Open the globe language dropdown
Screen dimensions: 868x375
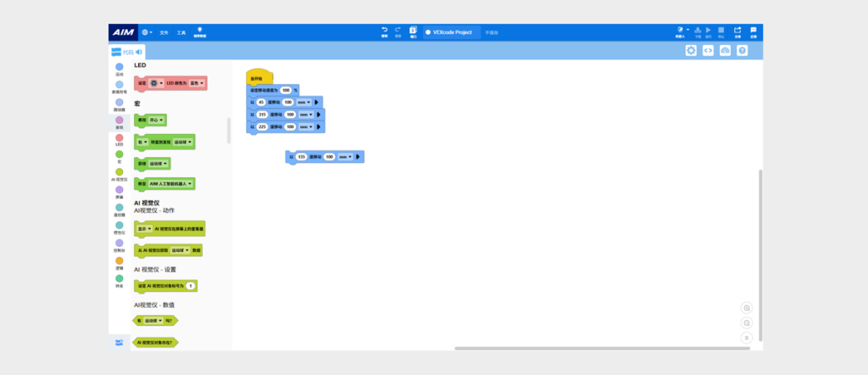[147, 32]
